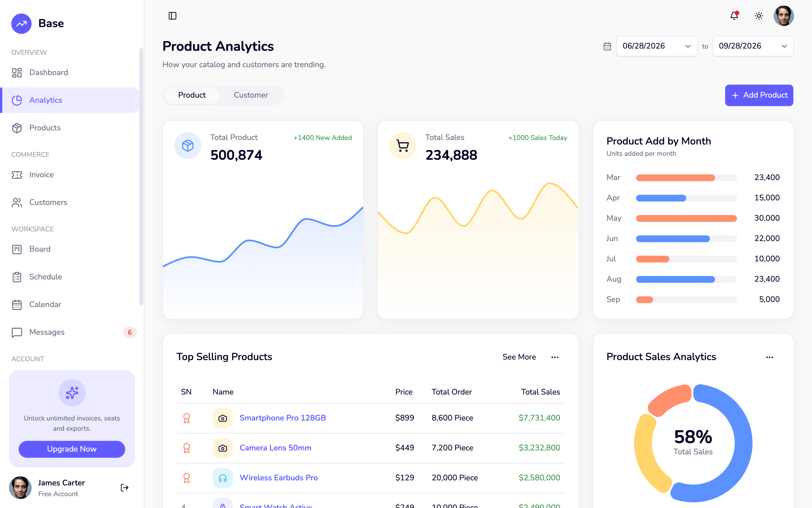Click the Upgrade Now button

point(72,449)
